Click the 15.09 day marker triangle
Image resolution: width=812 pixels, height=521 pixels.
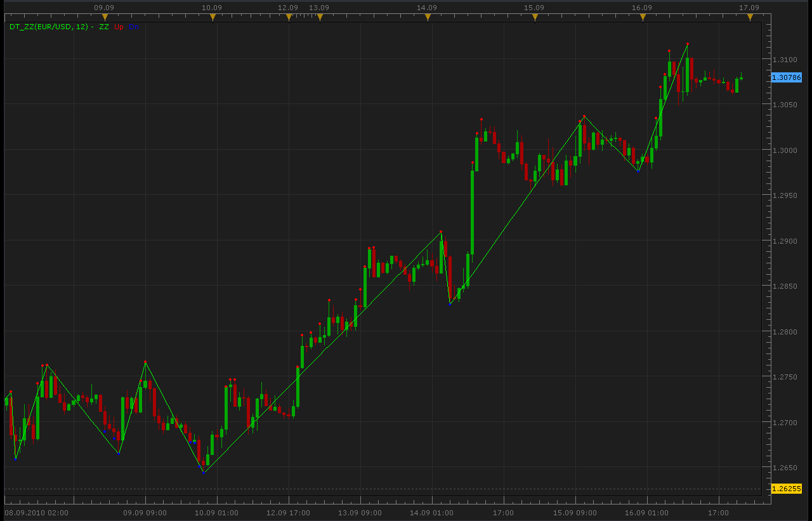point(535,18)
